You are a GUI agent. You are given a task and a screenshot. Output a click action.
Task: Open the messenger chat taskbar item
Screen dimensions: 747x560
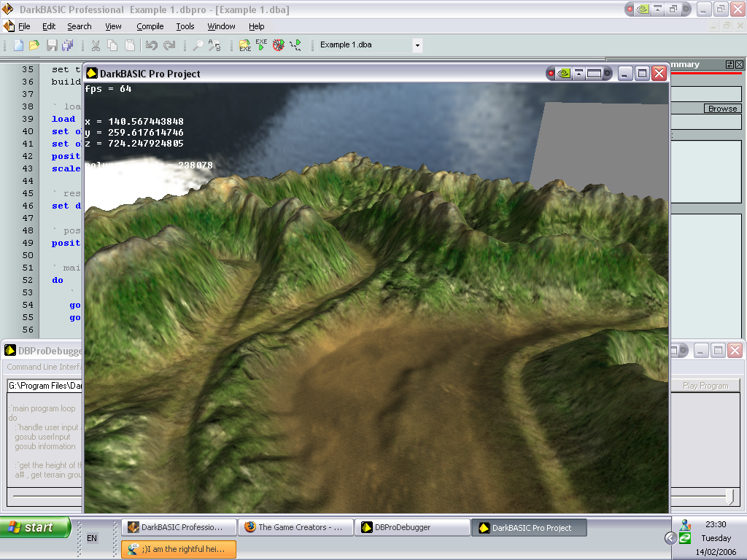tap(179, 549)
